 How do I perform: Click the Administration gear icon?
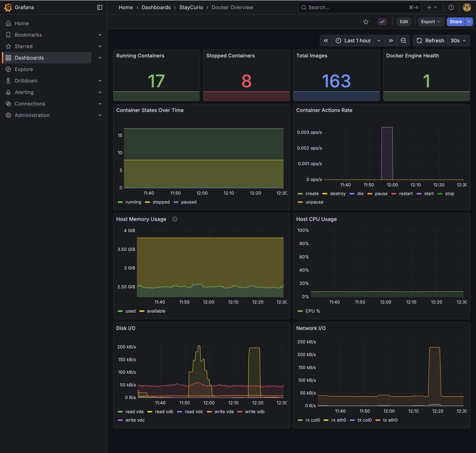point(8,115)
